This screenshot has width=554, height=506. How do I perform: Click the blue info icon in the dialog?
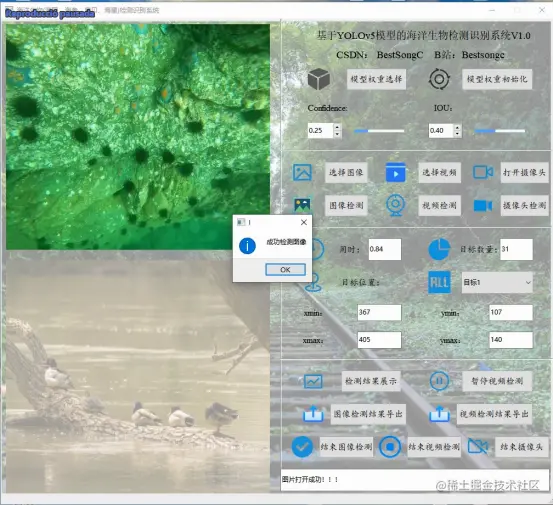click(247, 246)
